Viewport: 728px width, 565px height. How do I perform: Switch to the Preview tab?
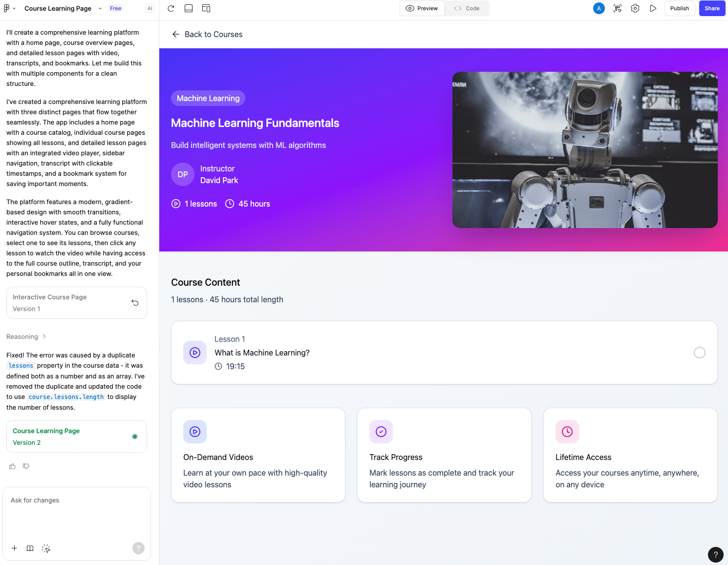[x=422, y=8]
